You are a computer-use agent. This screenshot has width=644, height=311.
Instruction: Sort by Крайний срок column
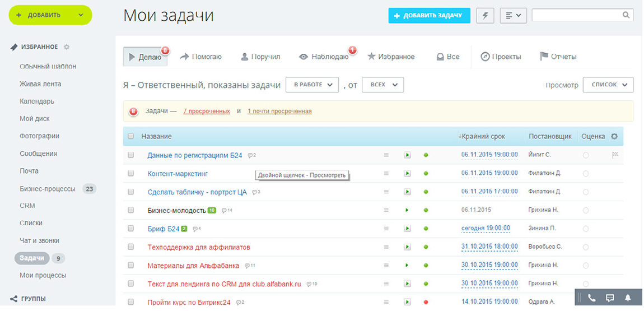point(483,136)
